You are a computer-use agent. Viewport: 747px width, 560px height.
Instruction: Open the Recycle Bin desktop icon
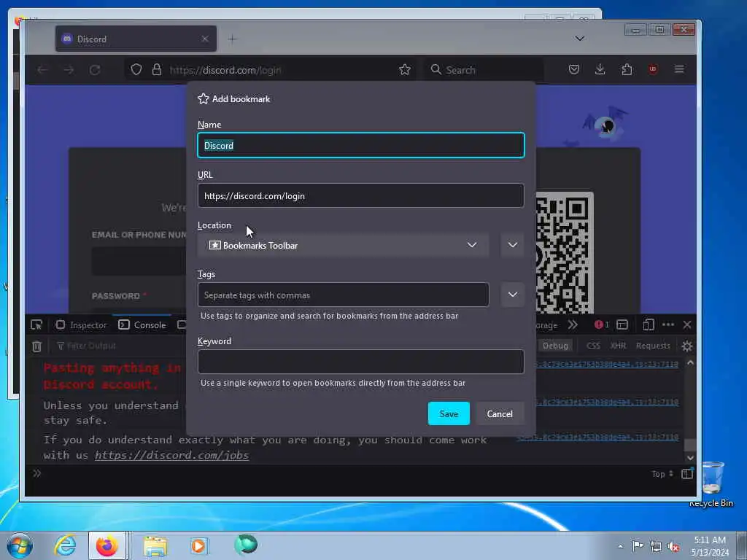(x=711, y=483)
